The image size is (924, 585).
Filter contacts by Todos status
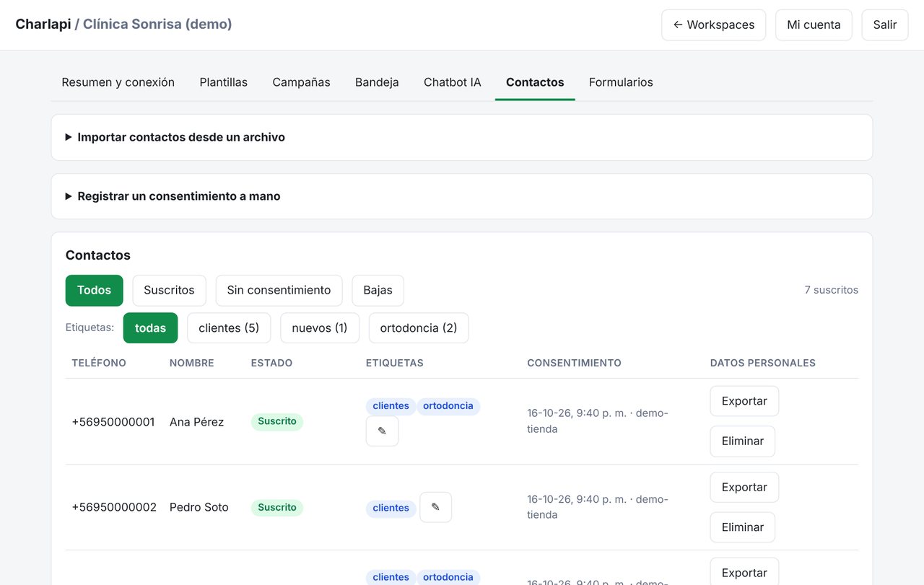pyautogui.click(x=95, y=290)
